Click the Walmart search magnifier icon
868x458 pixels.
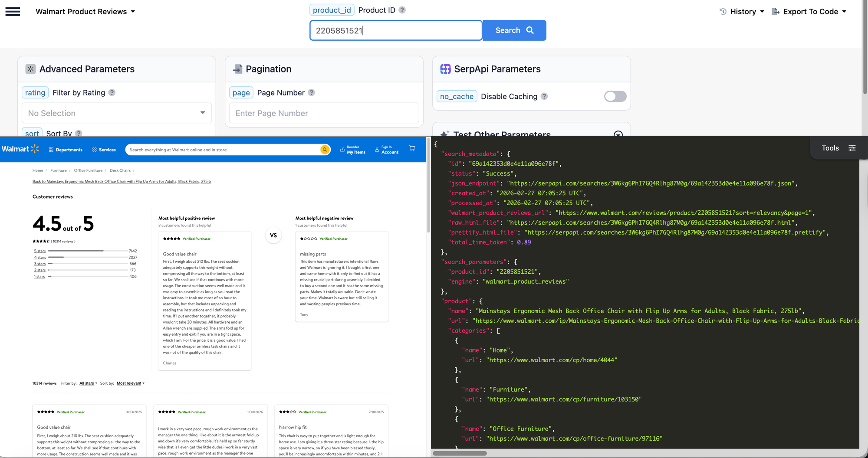click(x=325, y=150)
